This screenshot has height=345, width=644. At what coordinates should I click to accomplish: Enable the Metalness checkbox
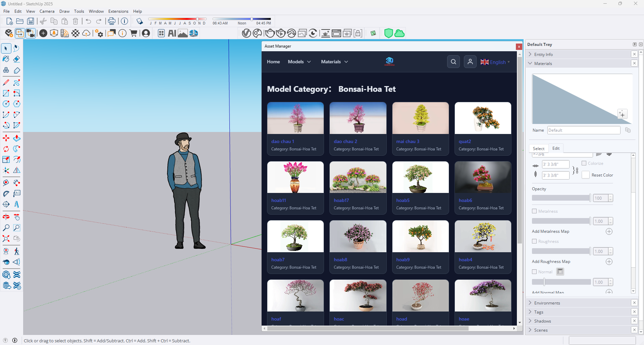click(x=534, y=211)
